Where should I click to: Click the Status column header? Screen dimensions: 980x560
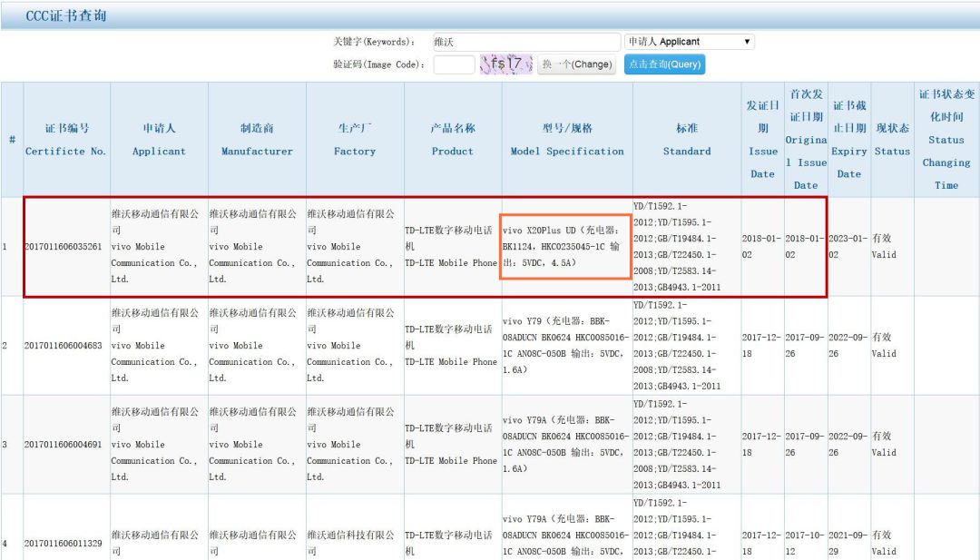(x=892, y=140)
